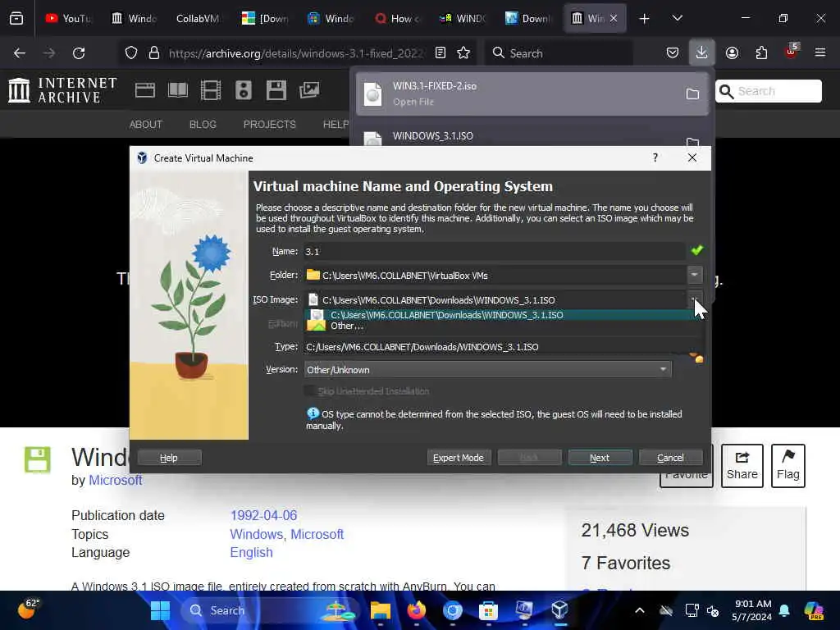The height and width of the screenshot is (630, 840).
Task: Show hidden system tray icons chevron
Action: click(640, 610)
